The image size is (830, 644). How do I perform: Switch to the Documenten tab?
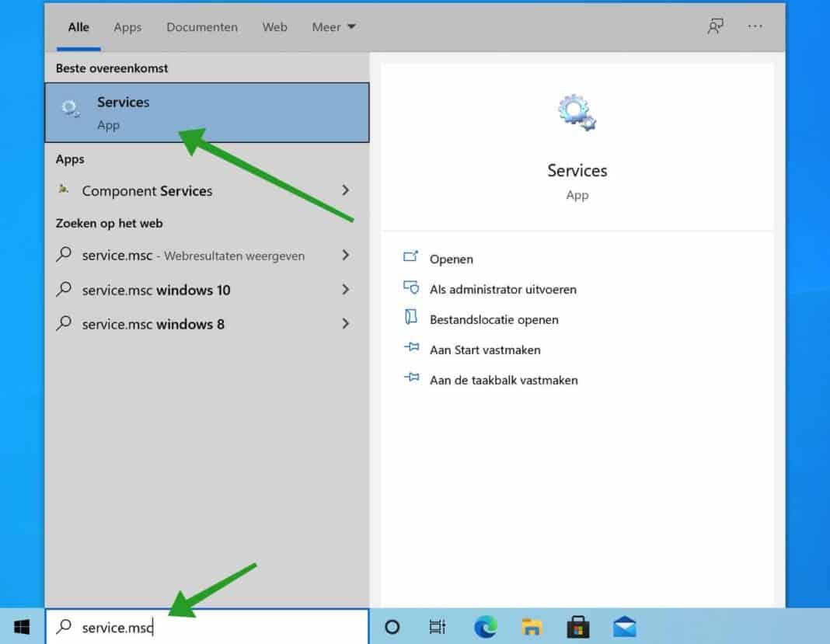(202, 27)
